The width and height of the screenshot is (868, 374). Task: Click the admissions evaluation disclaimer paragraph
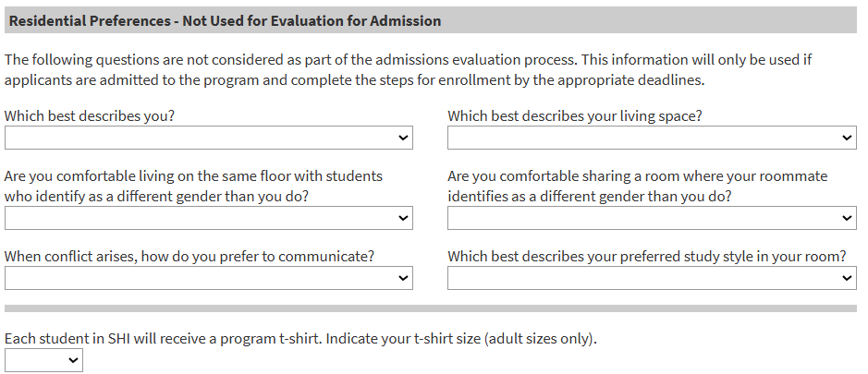coord(408,69)
